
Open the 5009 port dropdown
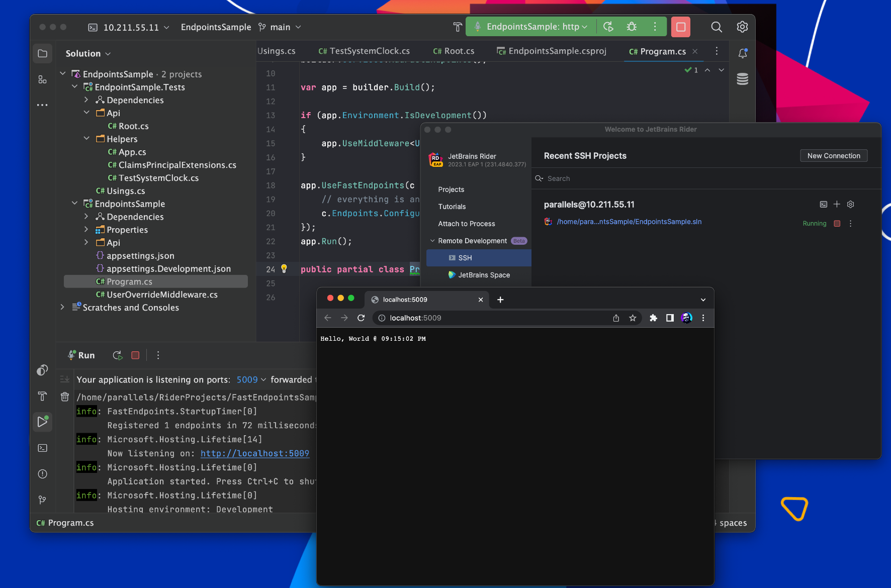(251, 380)
